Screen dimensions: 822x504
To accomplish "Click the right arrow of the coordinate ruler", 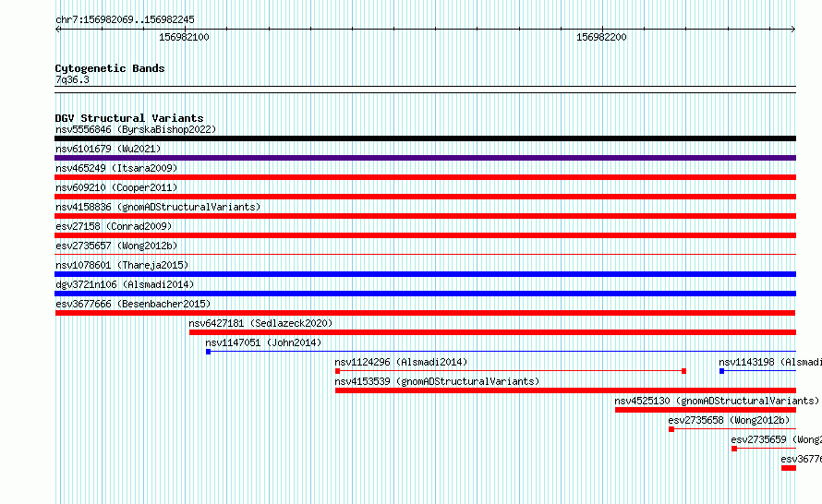I will (x=793, y=29).
